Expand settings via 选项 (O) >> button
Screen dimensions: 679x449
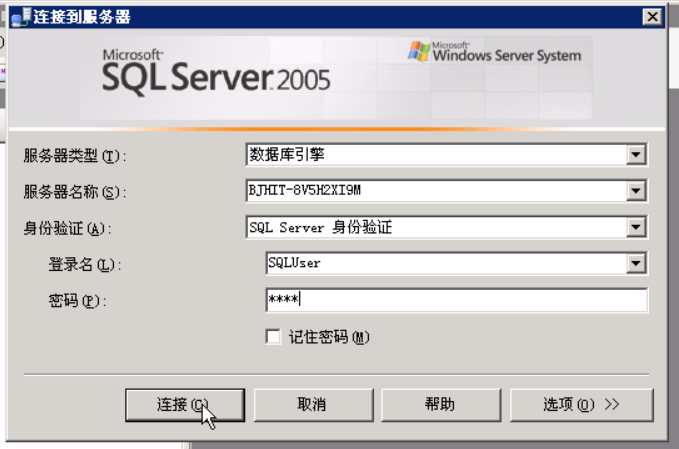pos(582,405)
